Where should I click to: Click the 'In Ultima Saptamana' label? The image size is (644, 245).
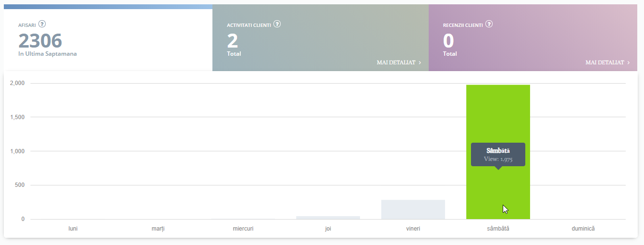pyautogui.click(x=48, y=54)
